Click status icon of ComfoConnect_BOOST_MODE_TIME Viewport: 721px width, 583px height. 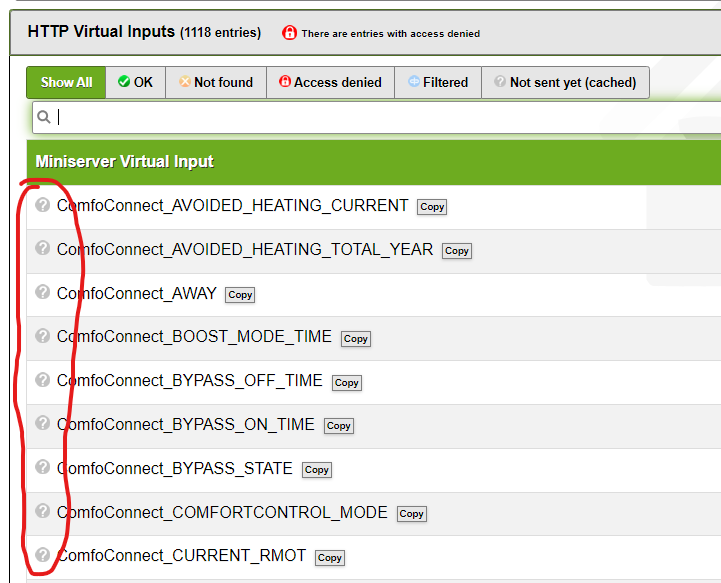[x=43, y=336]
